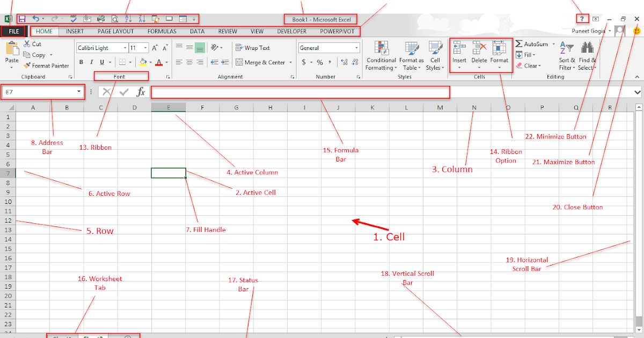Switch to the FORMULAS ribbon tab

[162, 31]
